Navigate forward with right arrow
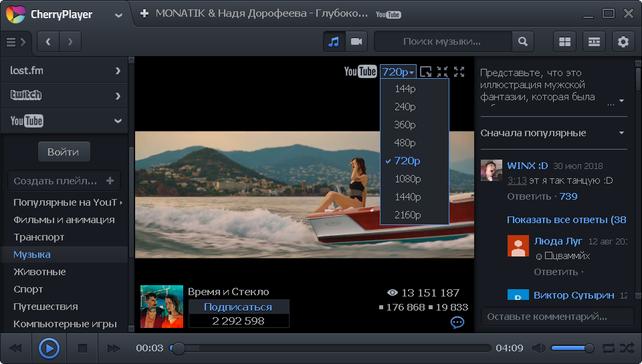The height and width of the screenshot is (364, 642). click(x=70, y=41)
